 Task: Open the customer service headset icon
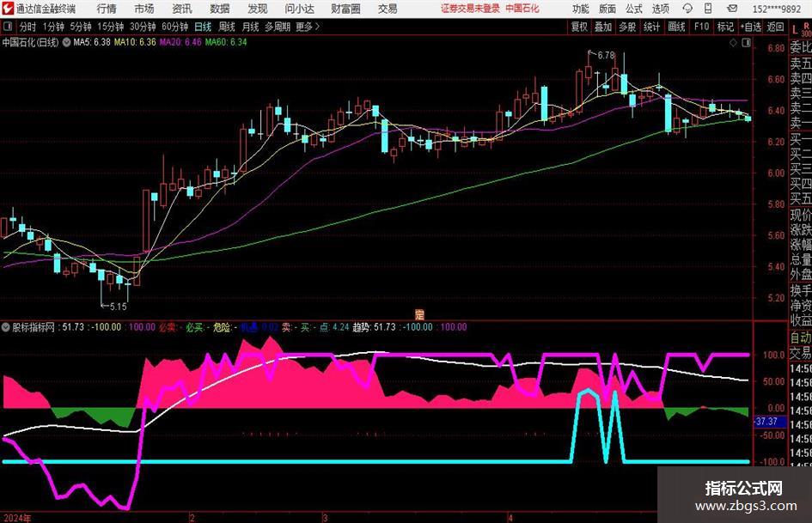point(687,9)
